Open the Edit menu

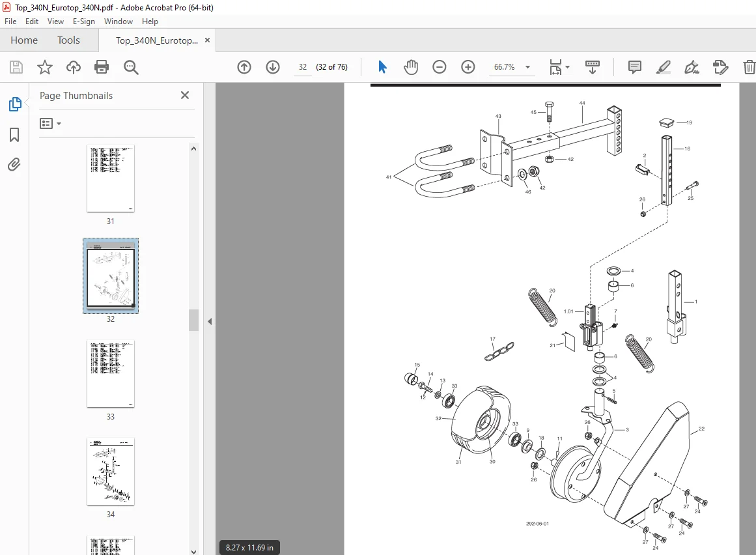point(32,21)
